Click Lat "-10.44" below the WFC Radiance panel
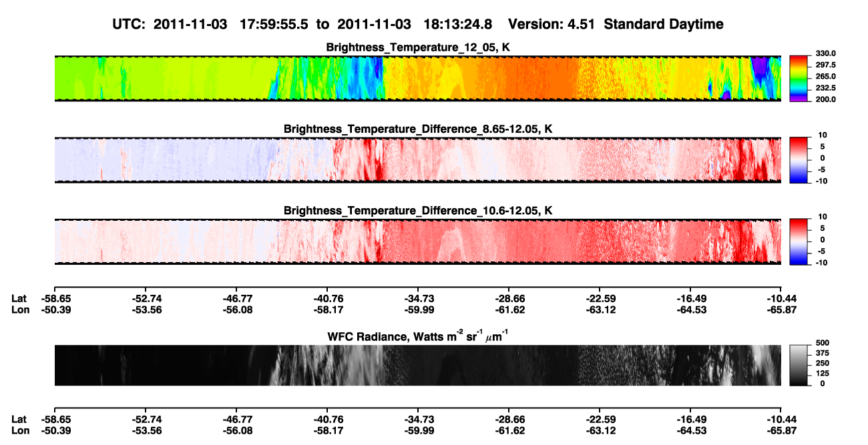Viewport: 868px width, 445px height. pyautogui.click(x=781, y=419)
